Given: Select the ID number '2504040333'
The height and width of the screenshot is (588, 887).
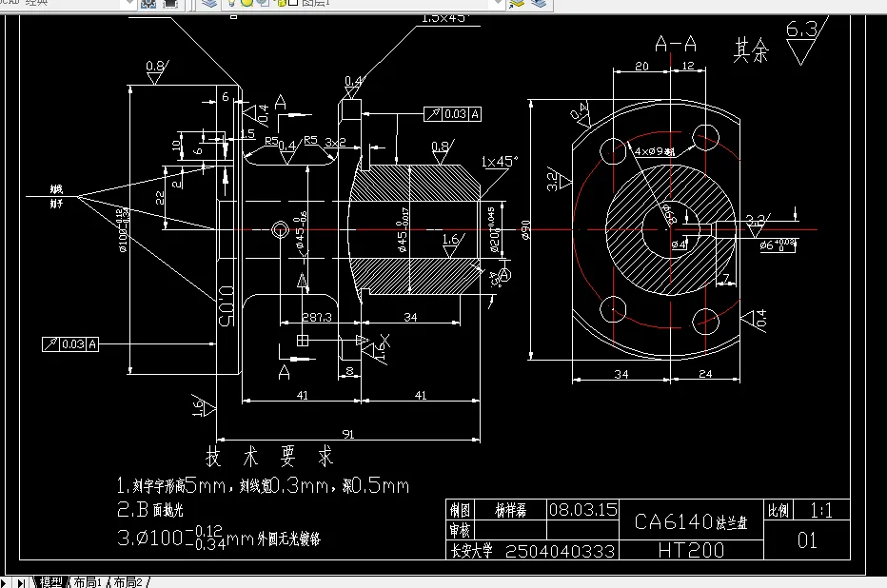Looking at the screenshot, I should pyautogui.click(x=560, y=551).
